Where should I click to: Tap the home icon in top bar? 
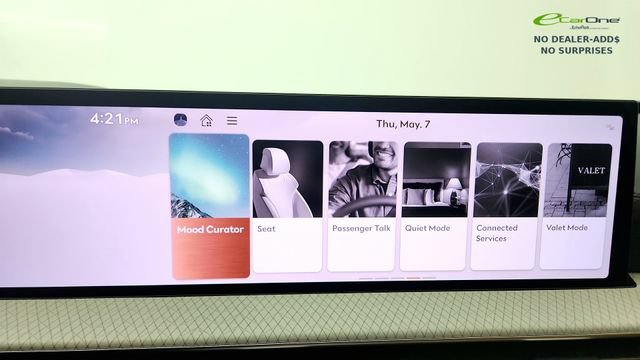[207, 120]
